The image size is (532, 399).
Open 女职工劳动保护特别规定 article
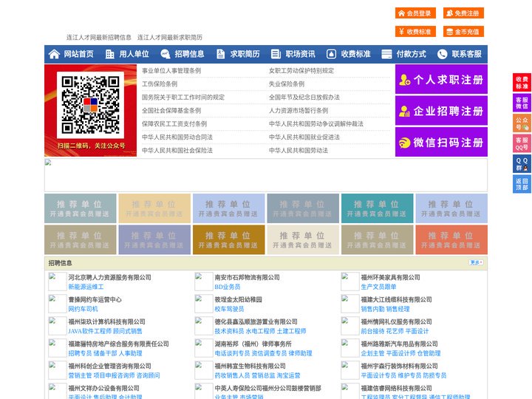[301, 71]
